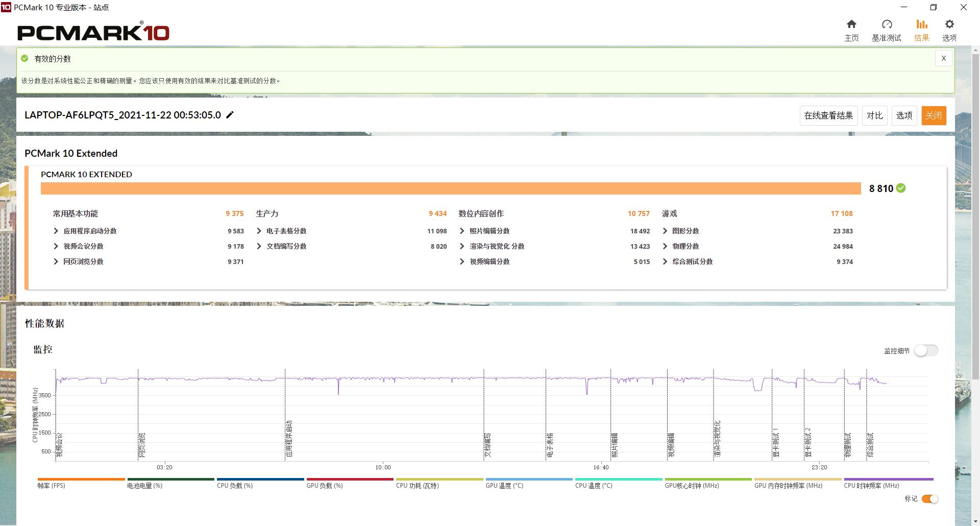Expand the graphics score (图形分数) row
This screenshot has width=980, height=526.
coord(665,231)
